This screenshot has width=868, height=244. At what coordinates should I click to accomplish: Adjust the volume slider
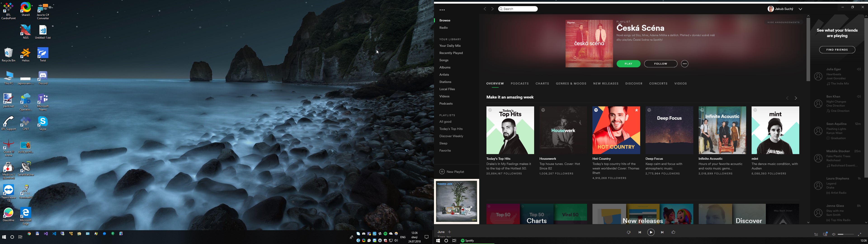pyautogui.click(x=846, y=235)
